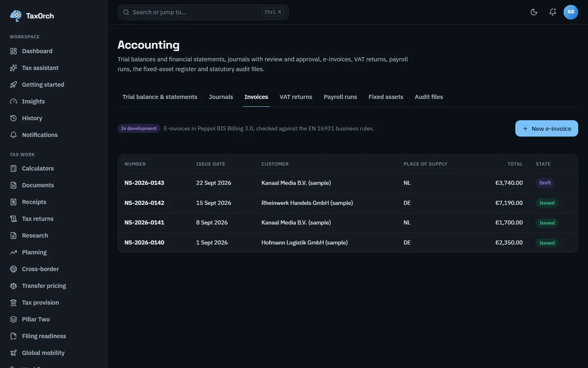Click the Transfer pricing scales icon
588x368 pixels.
coord(13,286)
